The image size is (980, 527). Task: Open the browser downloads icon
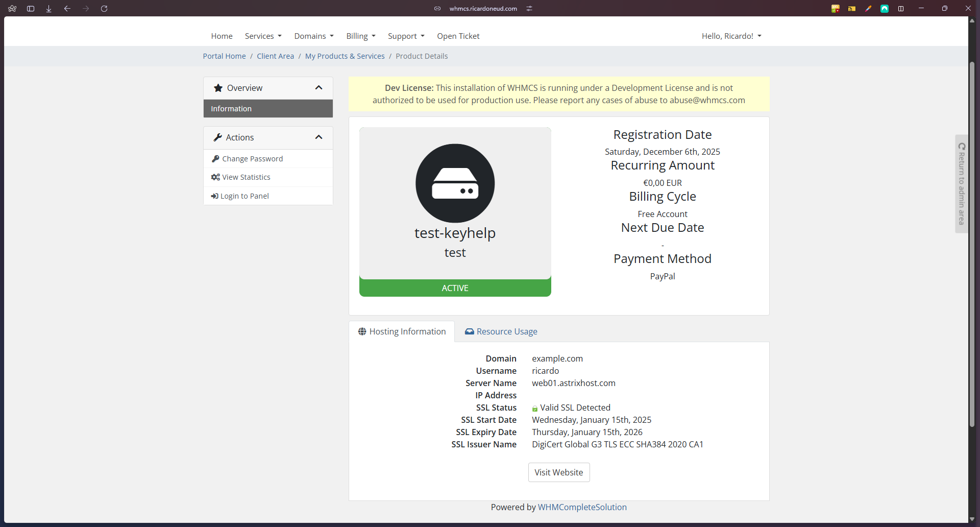[x=49, y=9]
